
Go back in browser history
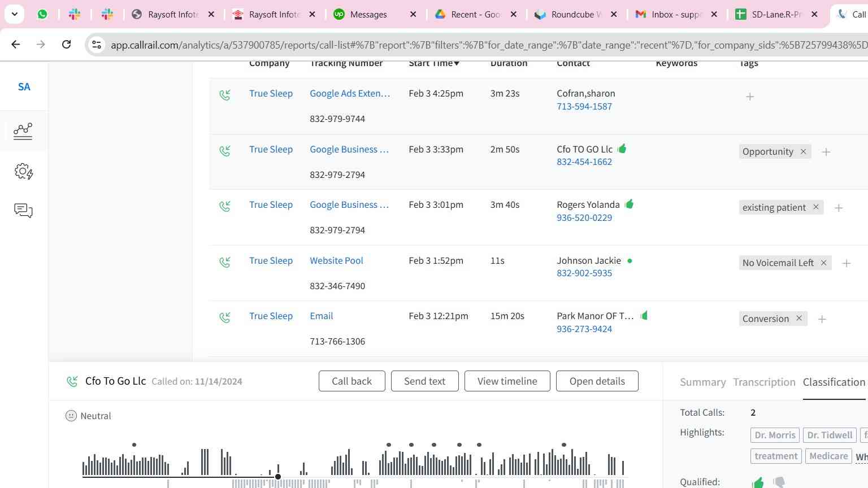16,44
